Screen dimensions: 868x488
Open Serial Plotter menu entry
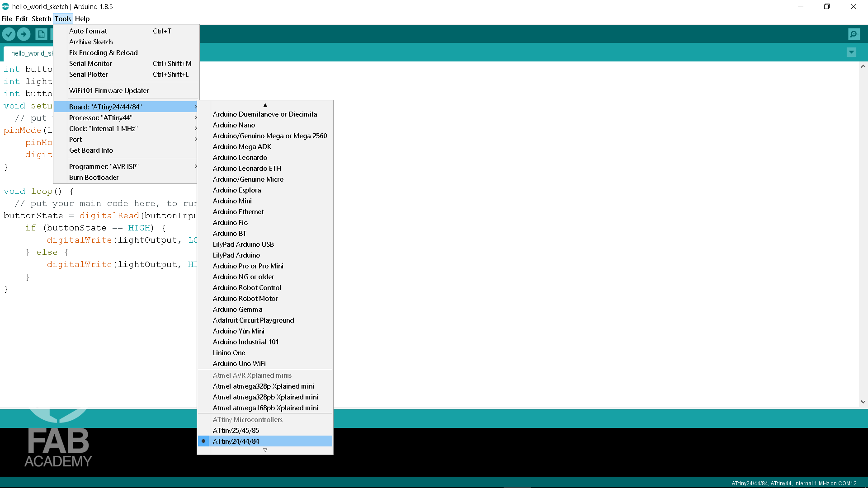coord(127,75)
